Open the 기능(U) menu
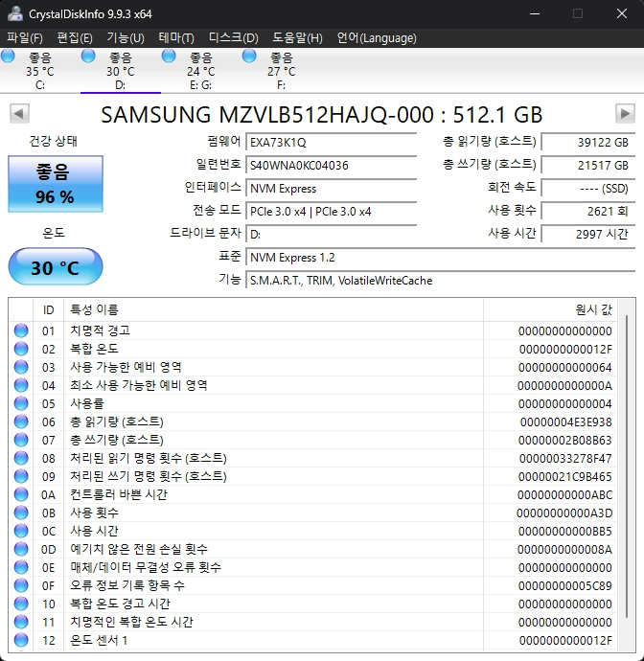This screenshot has height=661, width=644. pyautogui.click(x=126, y=38)
